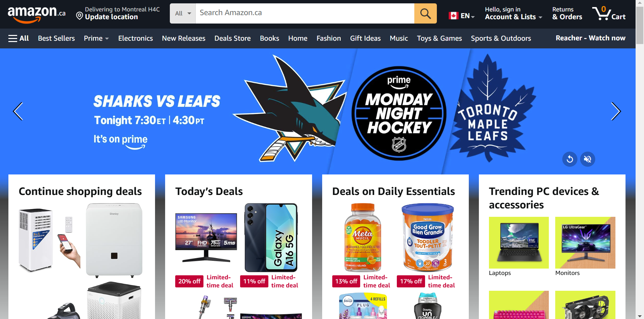Viewport: 644px width, 319px height.
Task: Open the All hamburger menu
Action: (18, 38)
